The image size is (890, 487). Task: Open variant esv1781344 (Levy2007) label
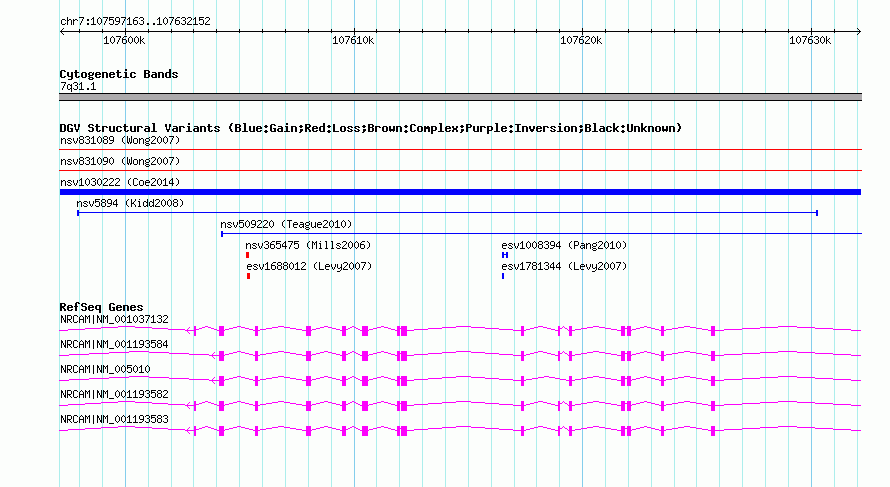coord(564,266)
